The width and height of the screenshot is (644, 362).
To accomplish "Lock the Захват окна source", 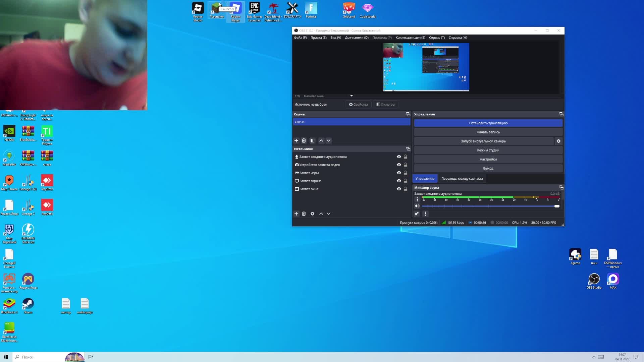I will point(406,189).
